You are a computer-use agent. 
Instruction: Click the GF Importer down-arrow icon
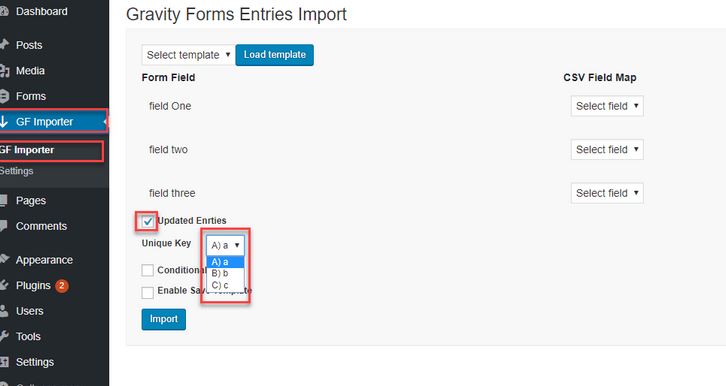(x=4, y=122)
